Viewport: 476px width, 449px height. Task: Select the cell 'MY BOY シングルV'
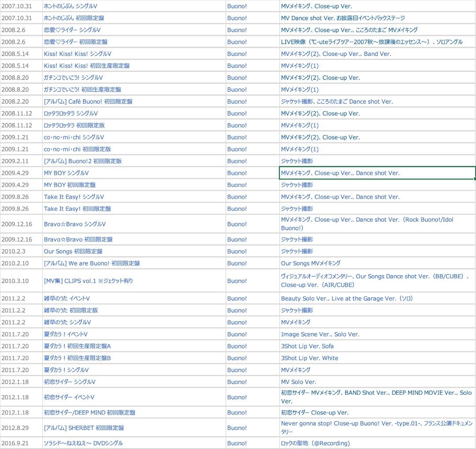(134, 173)
